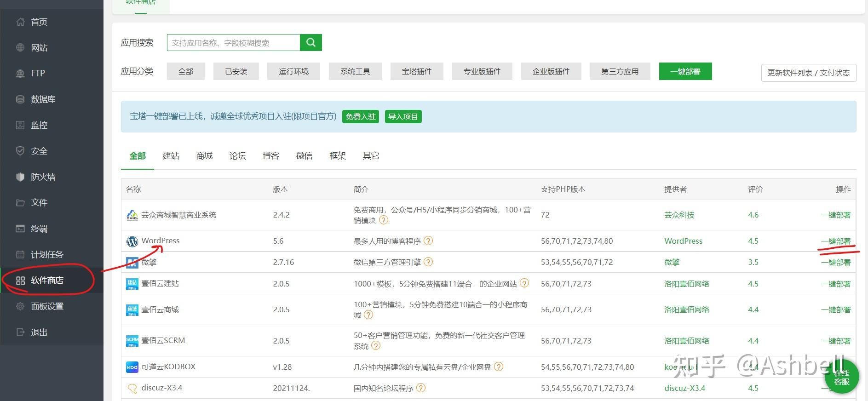The image size is (868, 401).
Task: Open the 面板设置 gear sidebar icon
Action: [x=20, y=306]
